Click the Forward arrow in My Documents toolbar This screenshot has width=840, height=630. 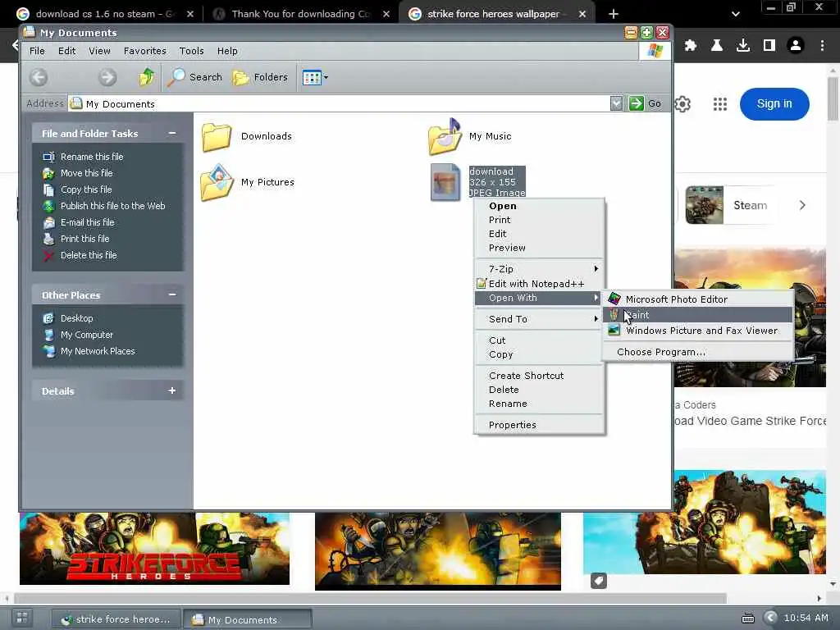click(x=107, y=77)
